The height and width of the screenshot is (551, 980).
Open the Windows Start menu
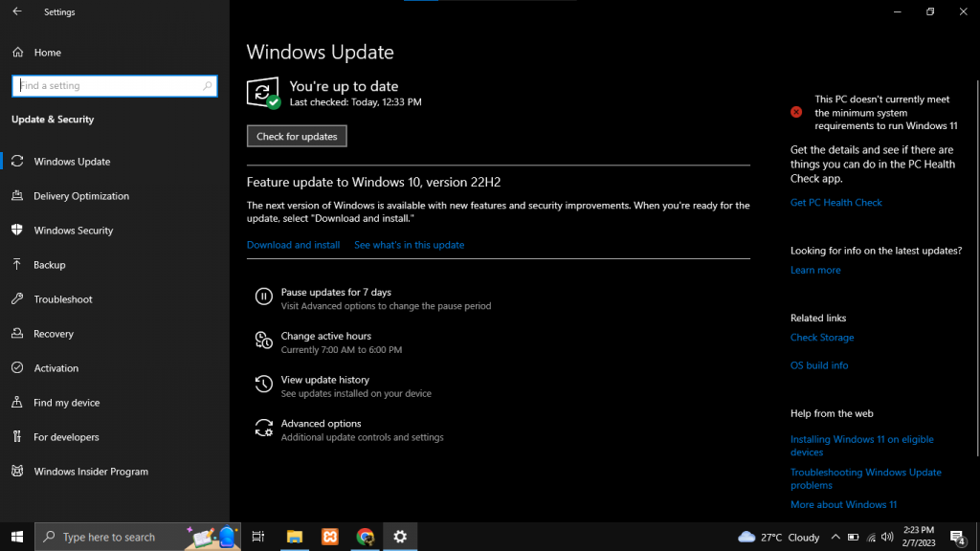[x=17, y=537]
